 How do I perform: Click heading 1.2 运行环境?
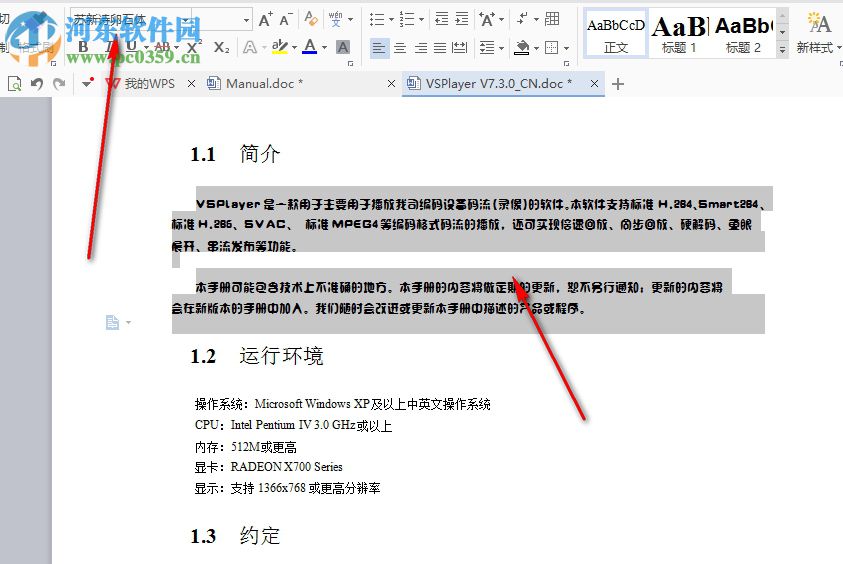click(257, 356)
